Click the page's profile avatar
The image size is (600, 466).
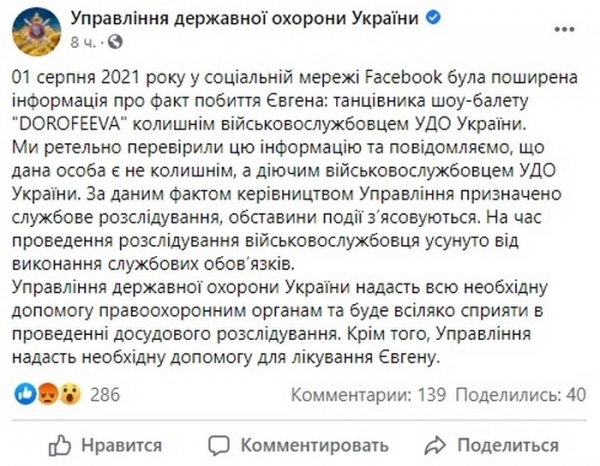(37, 31)
